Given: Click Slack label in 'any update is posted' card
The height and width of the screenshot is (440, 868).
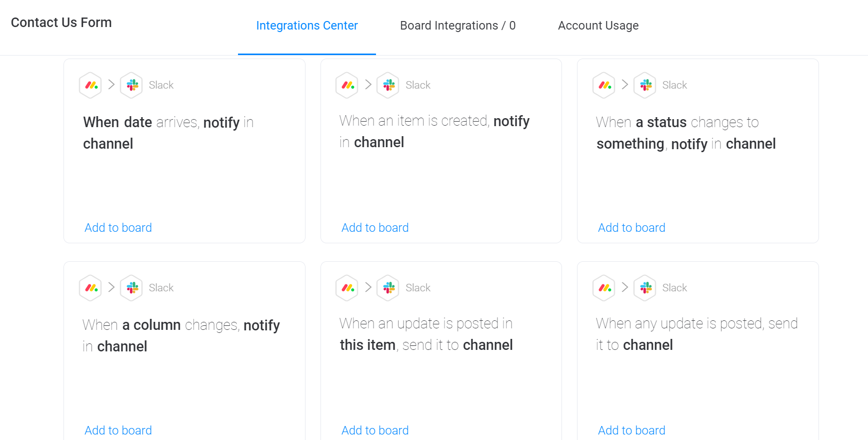Looking at the screenshot, I should tap(674, 288).
